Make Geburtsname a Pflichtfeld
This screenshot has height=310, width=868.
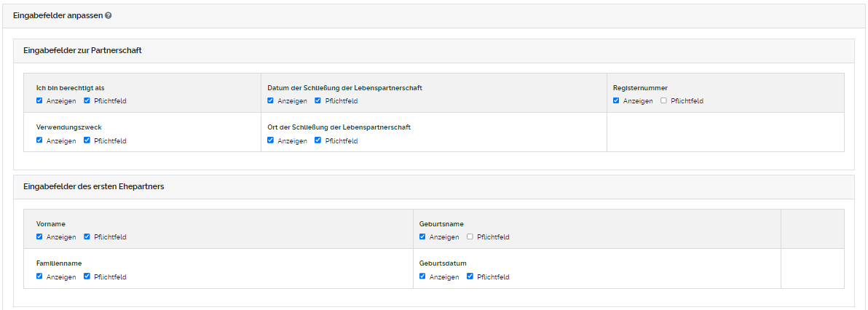coord(470,237)
